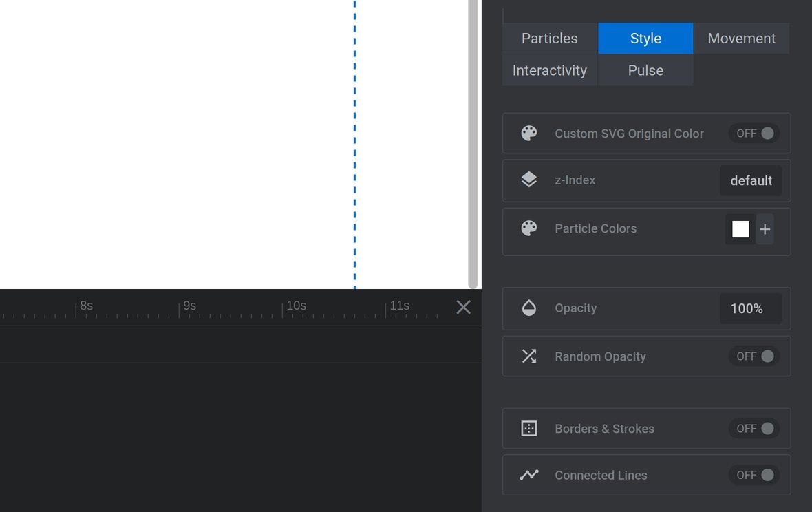The width and height of the screenshot is (812, 512).
Task: Click the shuffle icon beside Random Opacity
Action: [x=528, y=356]
